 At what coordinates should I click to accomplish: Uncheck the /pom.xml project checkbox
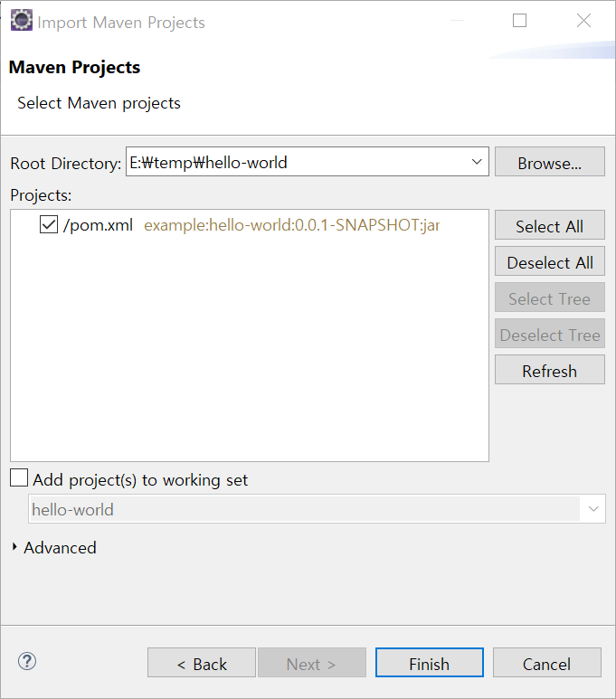pyautogui.click(x=49, y=224)
